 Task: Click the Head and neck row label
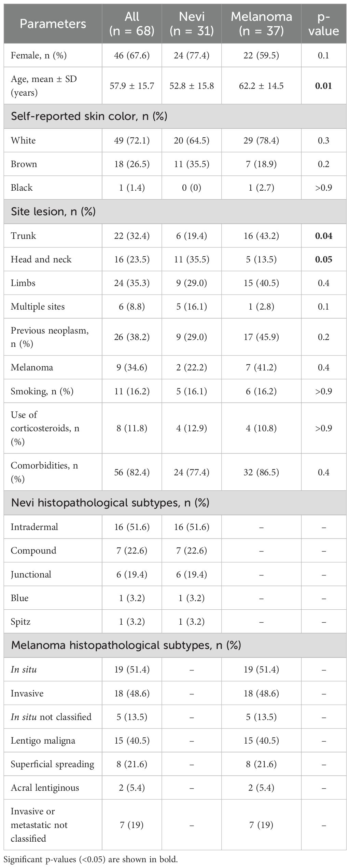pyautogui.click(x=41, y=259)
